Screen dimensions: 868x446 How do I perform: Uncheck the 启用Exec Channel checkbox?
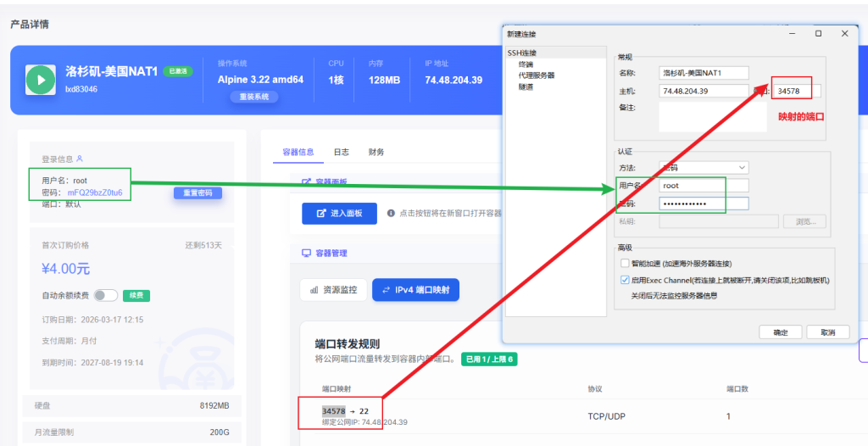[625, 280]
